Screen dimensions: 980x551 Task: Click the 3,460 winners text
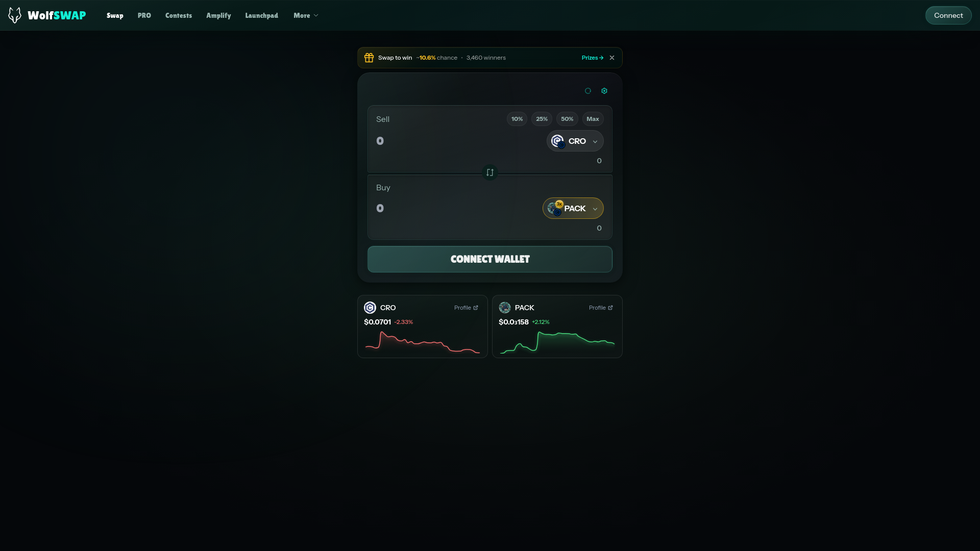pyautogui.click(x=486, y=58)
